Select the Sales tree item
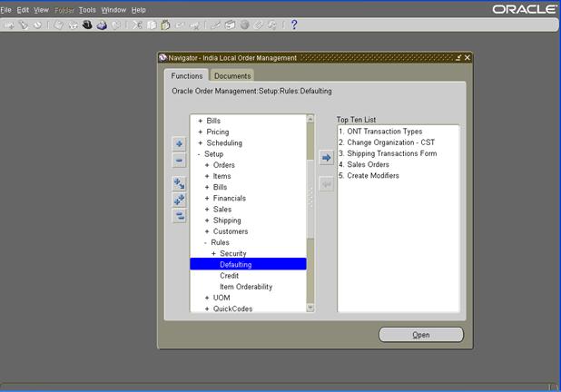 pyautogui.click(x=222, y=210)
